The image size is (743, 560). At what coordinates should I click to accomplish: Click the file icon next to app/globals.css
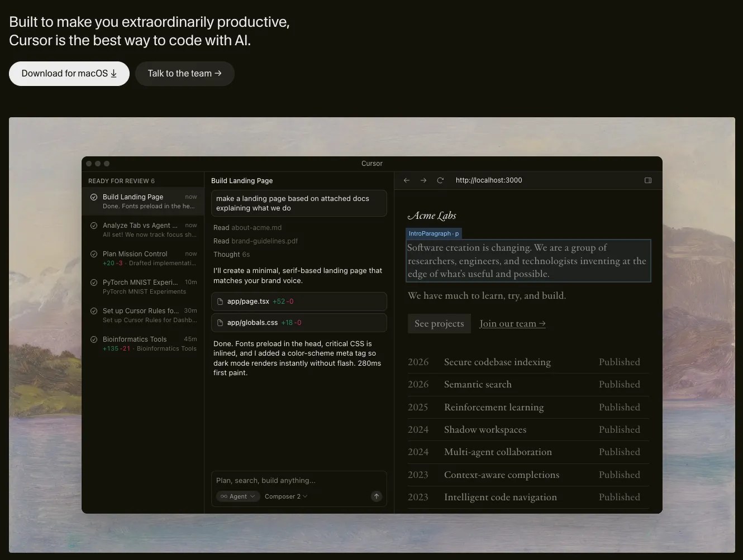click(x=220, y=323)
